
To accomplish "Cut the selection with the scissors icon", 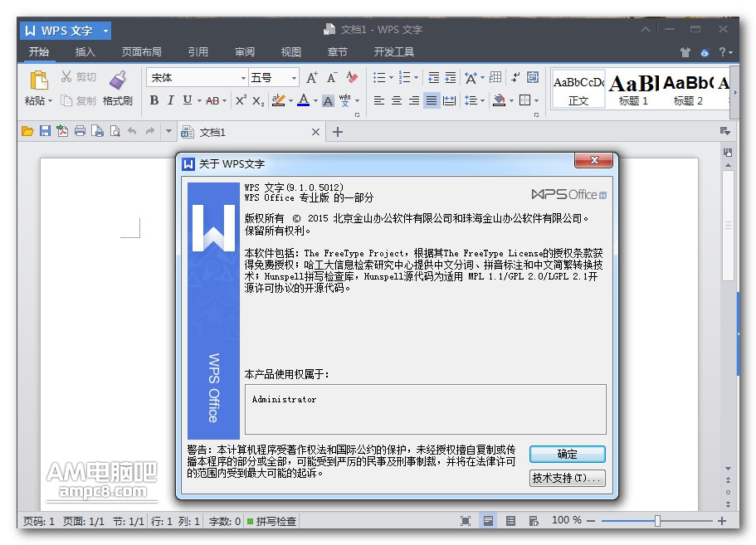I will click(66, 76).
